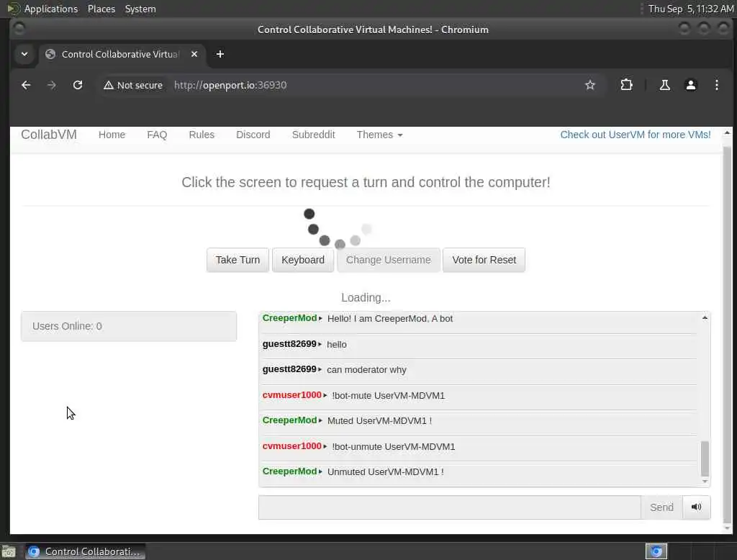Click the 'can moderator why' chat message
Image resolution: width=737 pixels, height=560 pixels.
point(366,370)
